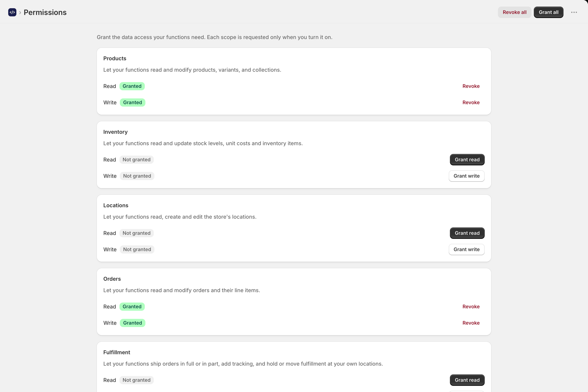Revoke Orders read permission
Screen dimensions: 588x392
(x=471, y=307)
